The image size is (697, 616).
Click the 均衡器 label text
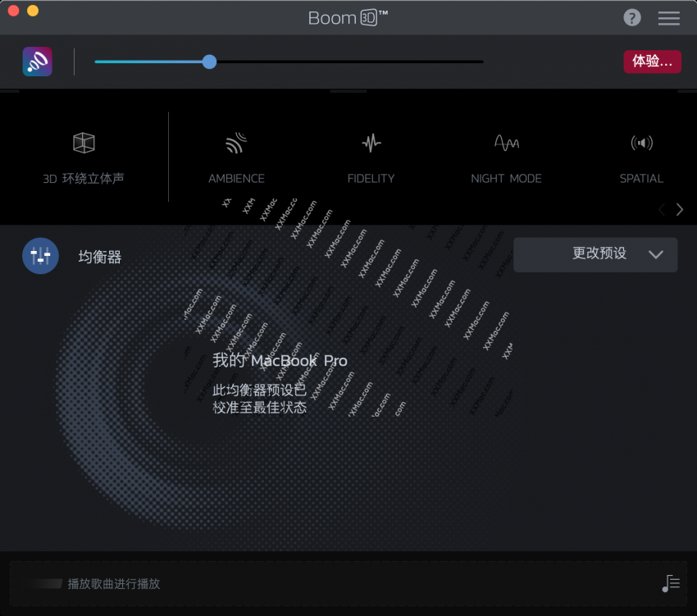coord(100,257)
